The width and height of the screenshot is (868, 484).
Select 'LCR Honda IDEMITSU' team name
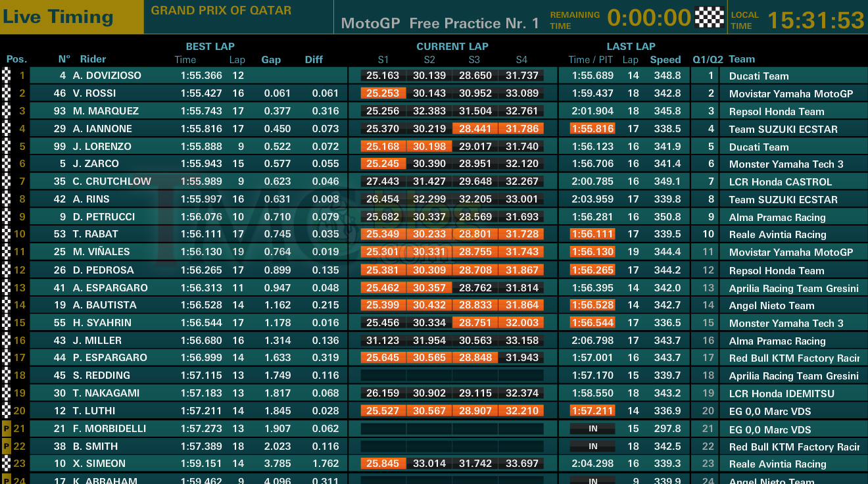pyautogui.click(x=782, y=393)
